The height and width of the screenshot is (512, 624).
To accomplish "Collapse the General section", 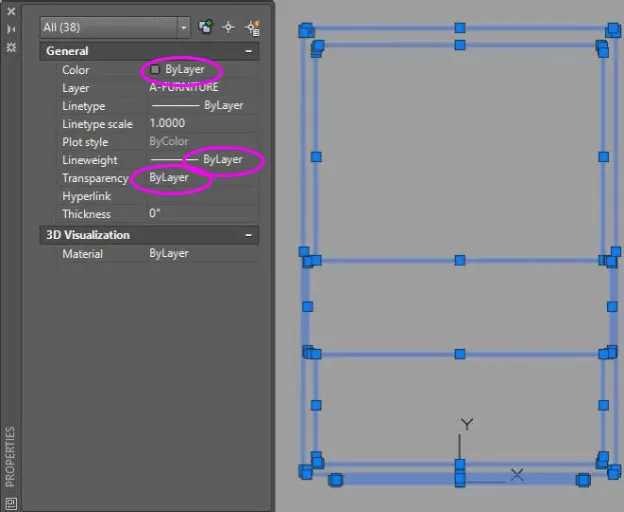I will point(248,51).
